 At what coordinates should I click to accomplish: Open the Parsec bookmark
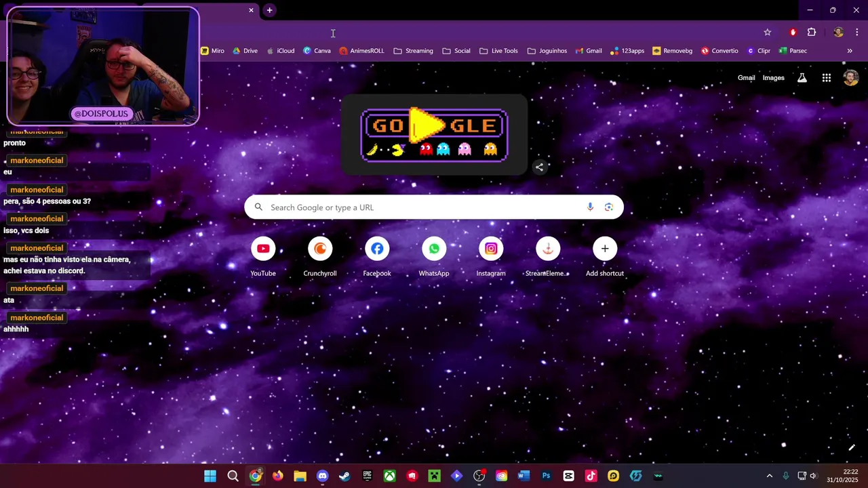(793, 51)
